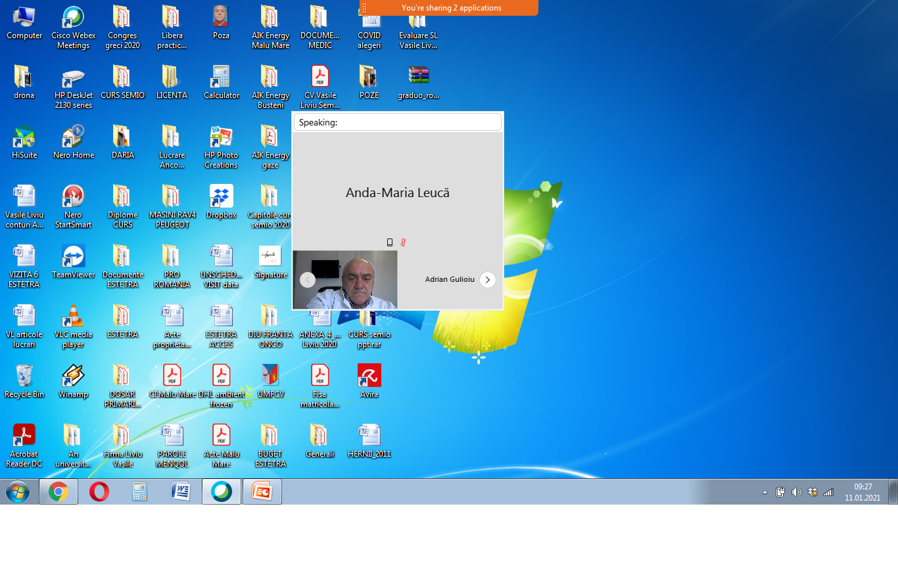Screen dimensions: 898x588
Task: Launch the Winamp shortcut
Action: [74, 381]
